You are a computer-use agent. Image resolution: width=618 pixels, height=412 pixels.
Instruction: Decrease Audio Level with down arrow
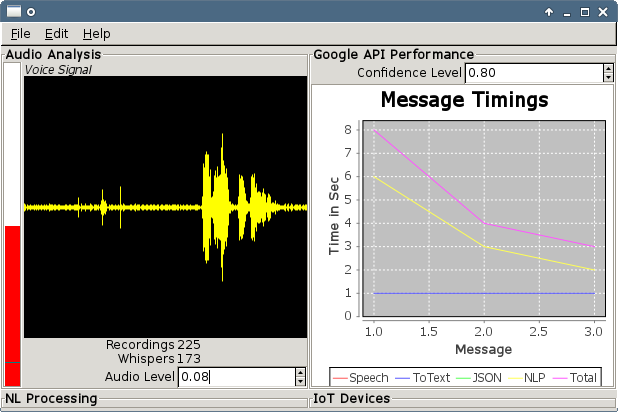(300, 382)
